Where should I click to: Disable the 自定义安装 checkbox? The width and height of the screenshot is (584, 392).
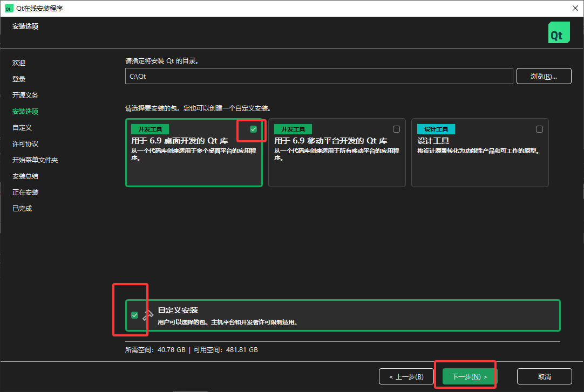point(134,315)
